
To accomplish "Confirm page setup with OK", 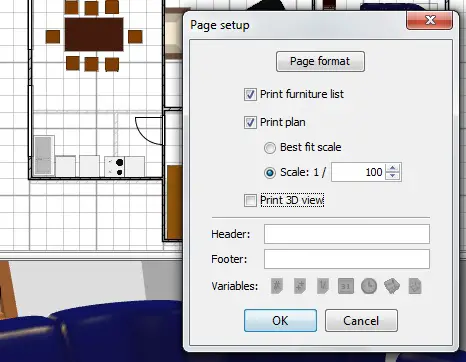I will click(x=280, y=321).
